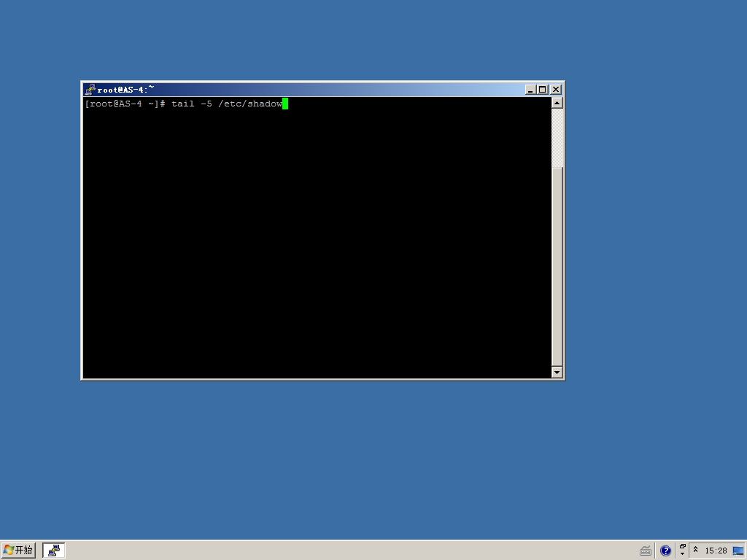Image resolution: width=747 pixels, height=560 pixels.
Task: Click the tail -5 /etc/shadow command line
Action: click(x=227, y=104)
